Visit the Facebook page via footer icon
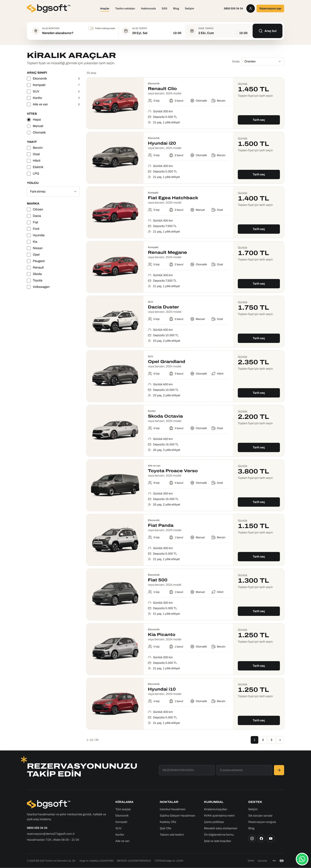Image resolution: width=311 pixels, height=868 pixels. click(x=261, y=838)
